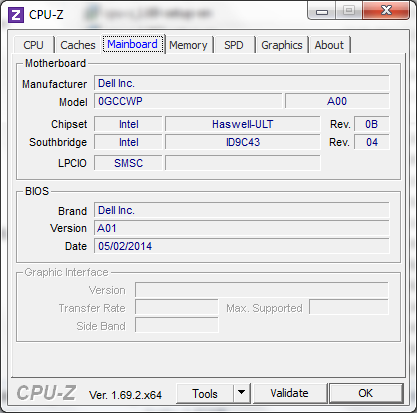This screenshot has height=413, width=417.
Task: Click the Model value 0GCCWP
Action: point(188,101)
